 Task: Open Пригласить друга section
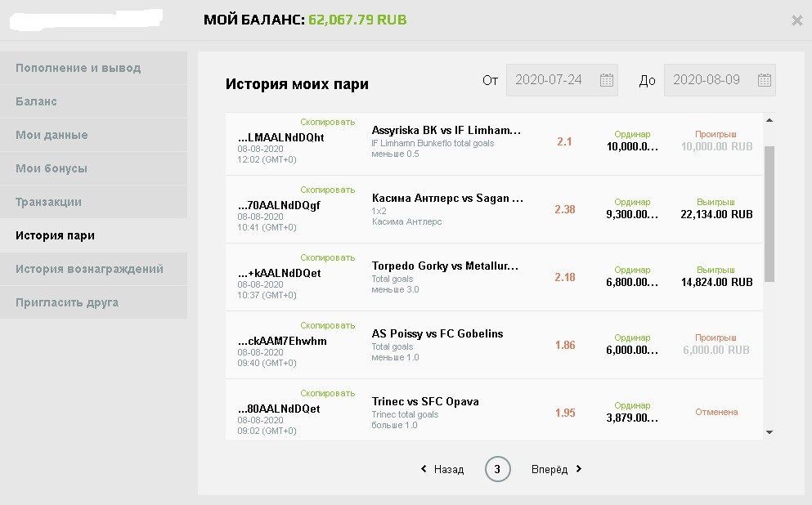point(67,302)
